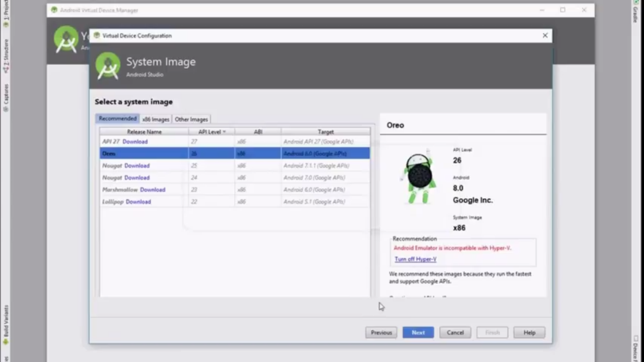Select the Oreo system image row
The width and height of the screenshot is (644, 362).
coord(234,153)
